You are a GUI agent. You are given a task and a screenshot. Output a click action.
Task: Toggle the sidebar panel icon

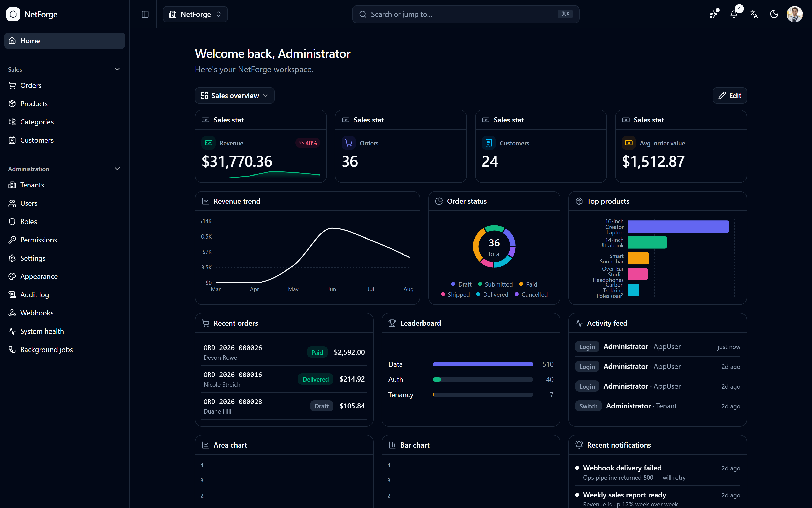click(145, 14)
